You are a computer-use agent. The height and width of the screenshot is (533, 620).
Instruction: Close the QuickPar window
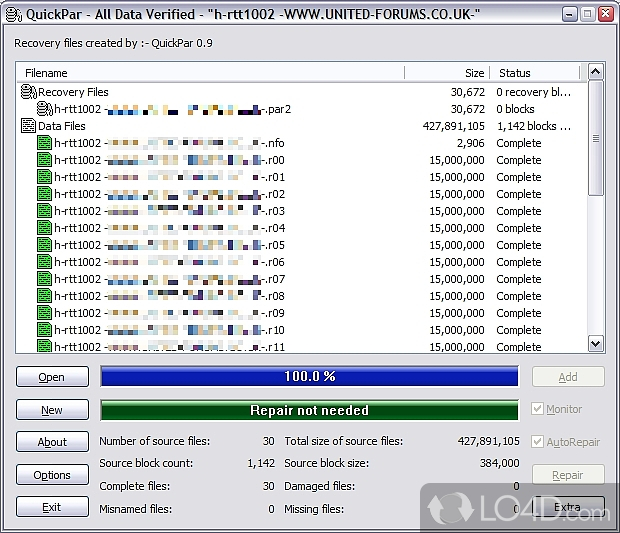605,15
